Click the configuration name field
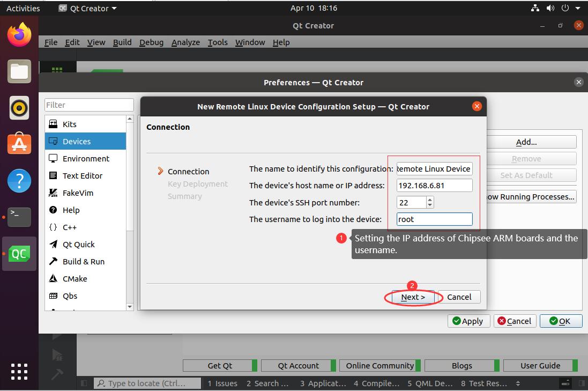Image resolution: width=588 pixels, height=391 pixels. pyautogui.click(x=434, y=169)
